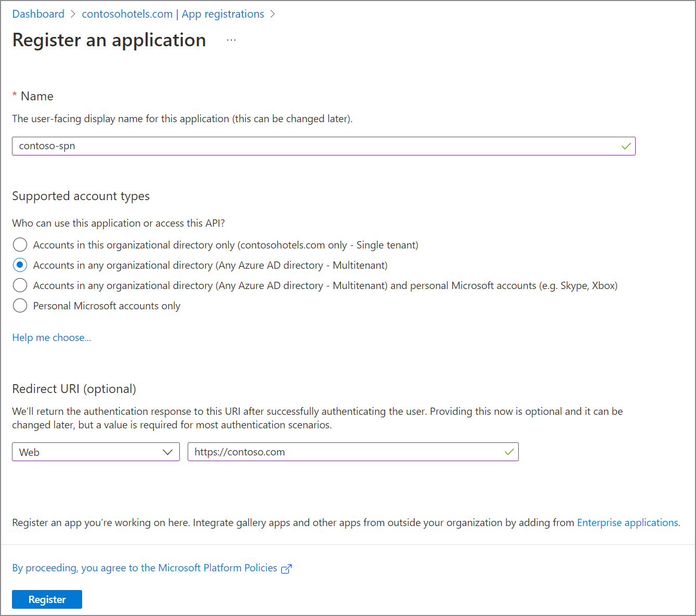The height and width of the screenshot is (616, 696).
Task: Open contosohotels.com App registrations breadcrumb
Action: [x=173, y=14]
